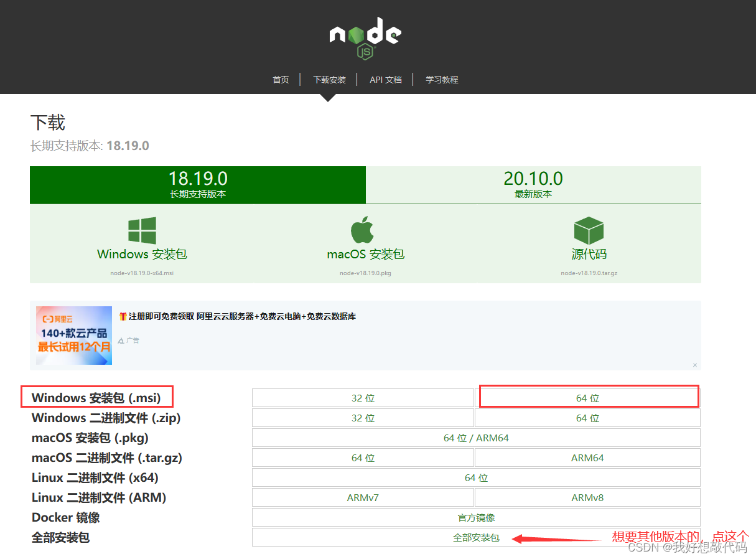Click the macOS 安装包 (.pkg) row label
The width and height of the screenshot is (756, 559).
click(90, 438)
